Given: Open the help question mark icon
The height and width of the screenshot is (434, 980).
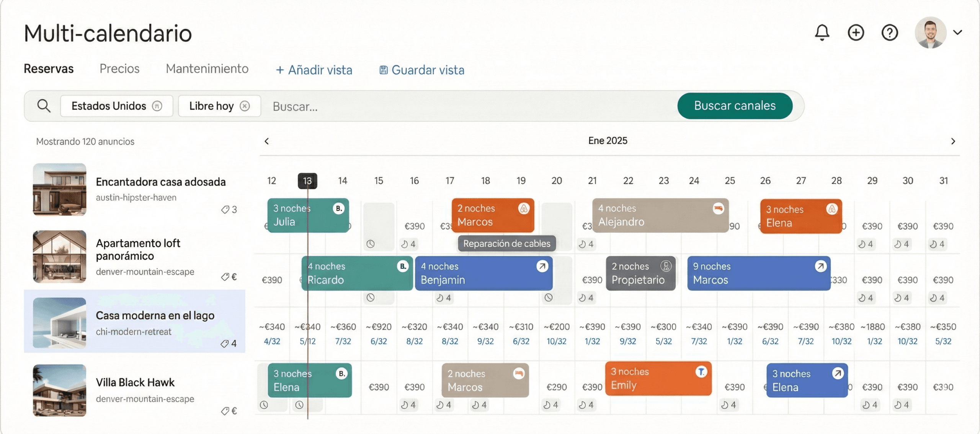Looking at the screenshot, I should (889, 33).
